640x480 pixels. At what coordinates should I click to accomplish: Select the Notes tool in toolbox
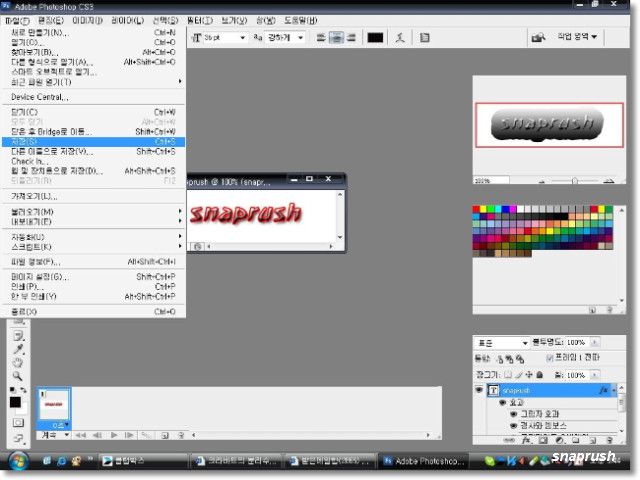pyautogui.click(x=18, y=336)
